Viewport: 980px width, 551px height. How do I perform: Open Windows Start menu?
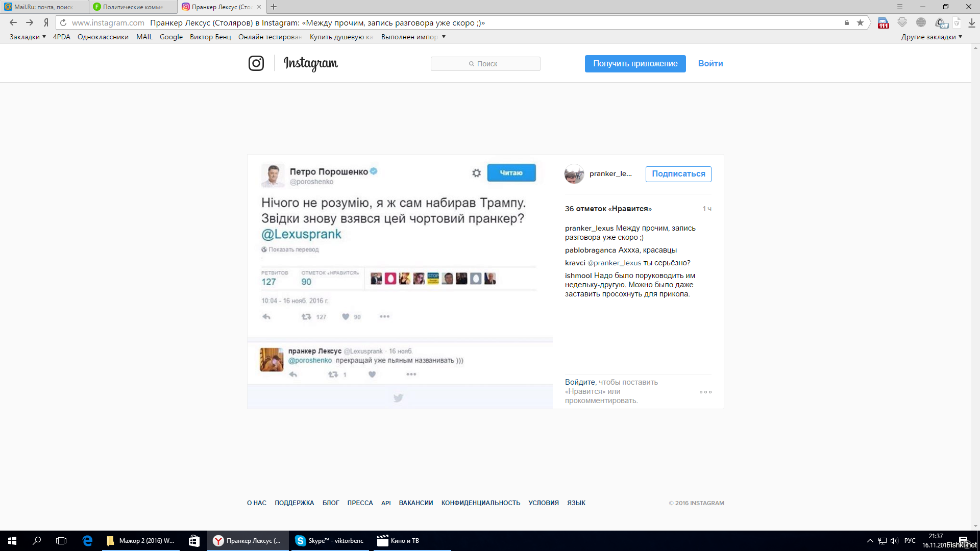[x=12, y=541]
